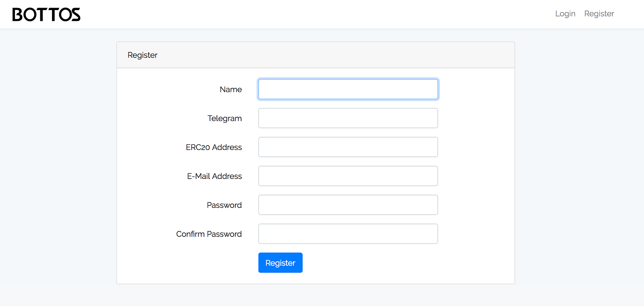Select the ERC20 Address input
This screenshot has width=644, height=306.
(x=348, y=147)
